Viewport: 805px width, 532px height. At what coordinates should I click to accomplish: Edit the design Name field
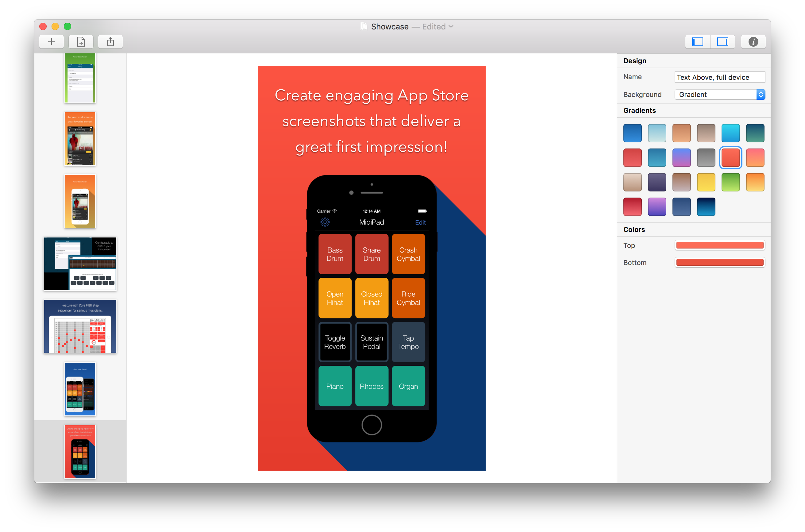[x=719, y=77]
